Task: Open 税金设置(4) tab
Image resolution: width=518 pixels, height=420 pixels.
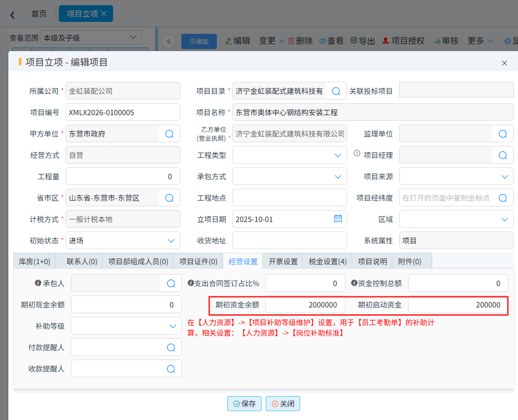Action: (x=327, y=262)
